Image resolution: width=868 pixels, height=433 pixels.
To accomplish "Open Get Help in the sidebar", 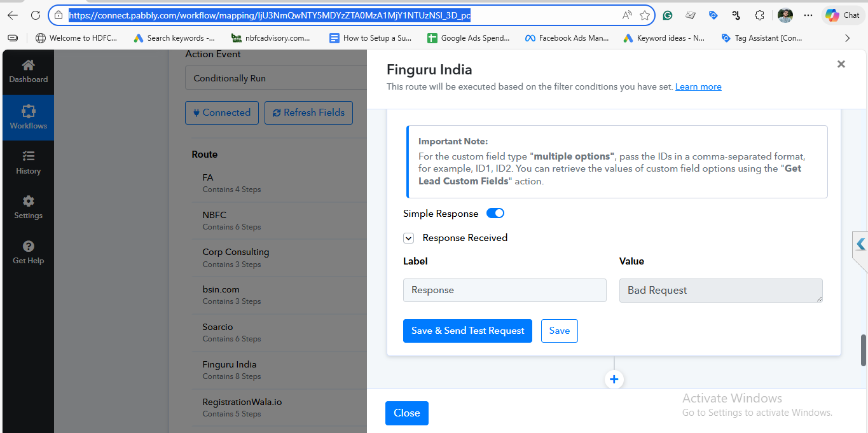I will [x=28, y=252].
